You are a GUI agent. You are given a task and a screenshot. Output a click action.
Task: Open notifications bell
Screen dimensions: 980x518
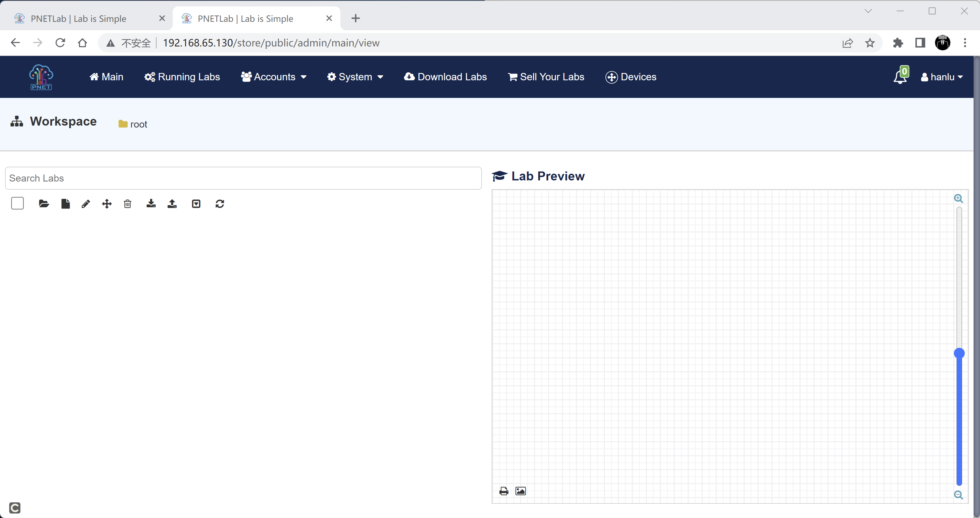900,76
